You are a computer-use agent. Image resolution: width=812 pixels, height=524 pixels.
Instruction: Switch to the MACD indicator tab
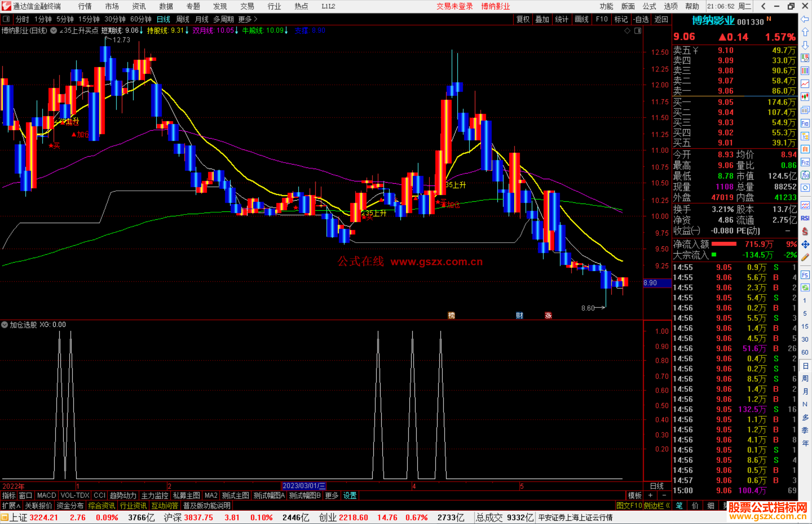pyautogui.click(x=46, y=495)
